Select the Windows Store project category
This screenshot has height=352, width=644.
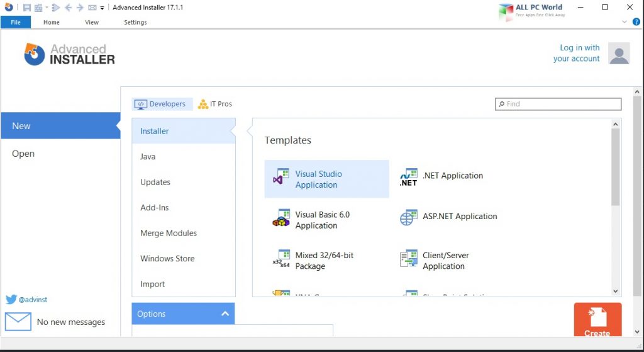coord(184,258)
